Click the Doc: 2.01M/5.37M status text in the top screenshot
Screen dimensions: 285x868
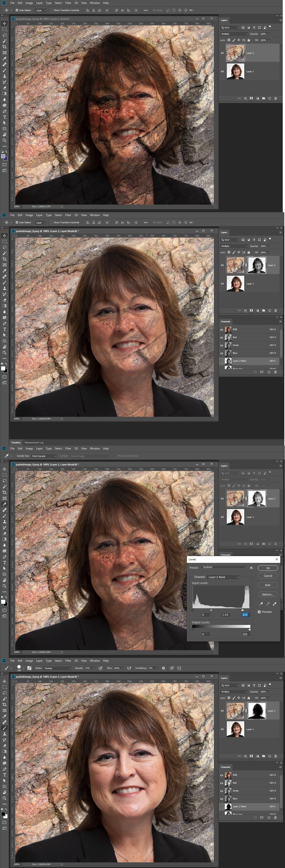pos(41,207)
